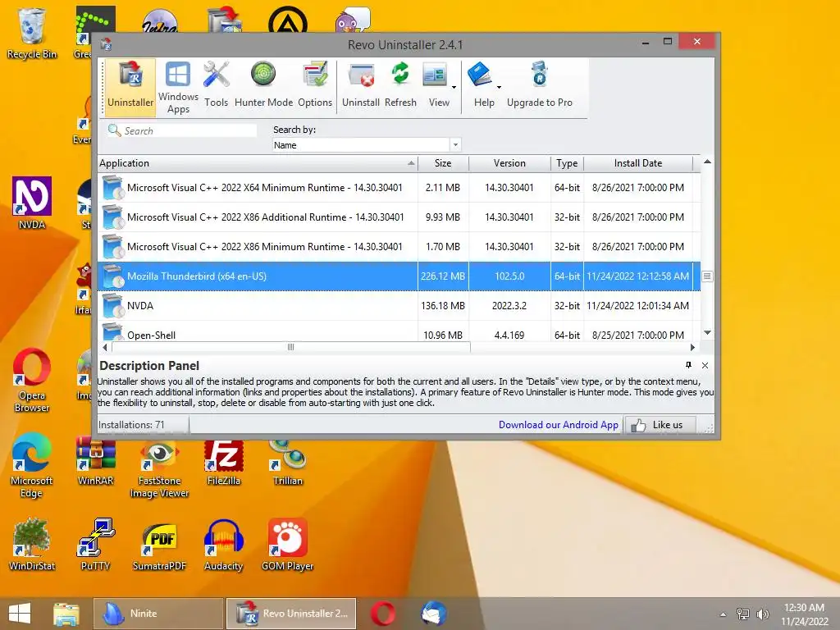The image size is (840, 630).
Task: Open GOM Player desktop shortcut
Action: tap(288, 545)
